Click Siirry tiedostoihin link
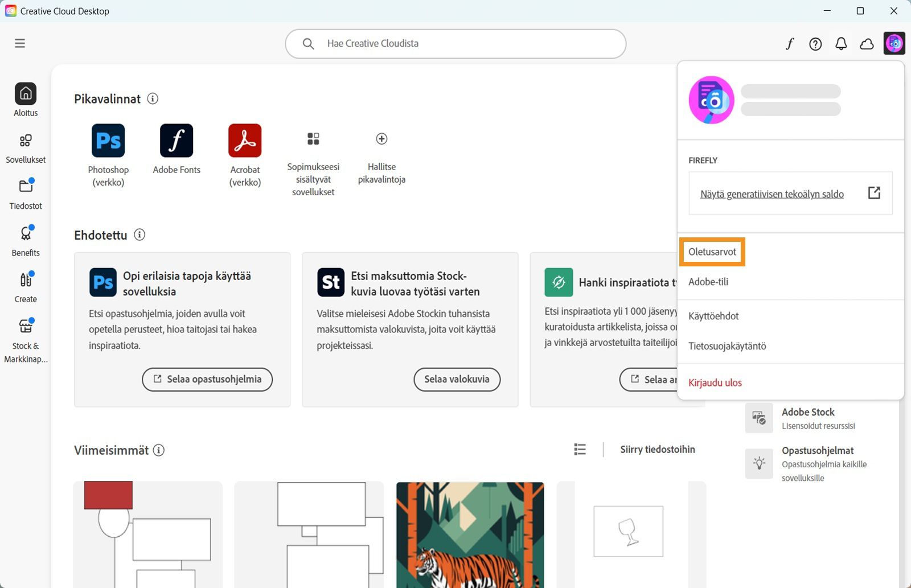The width and height of the screenshot is (911, 588). coord(658,450)
